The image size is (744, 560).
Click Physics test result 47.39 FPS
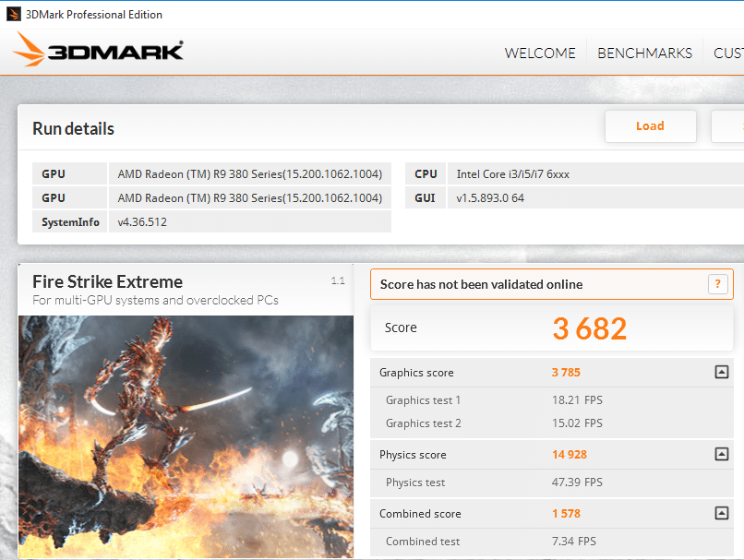tap(577, 483)
